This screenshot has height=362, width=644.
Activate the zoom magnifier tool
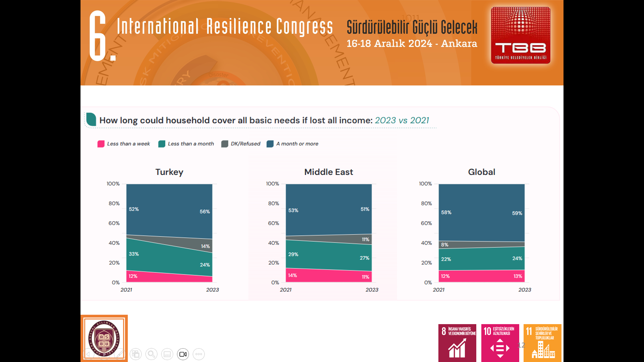(151, 354)
